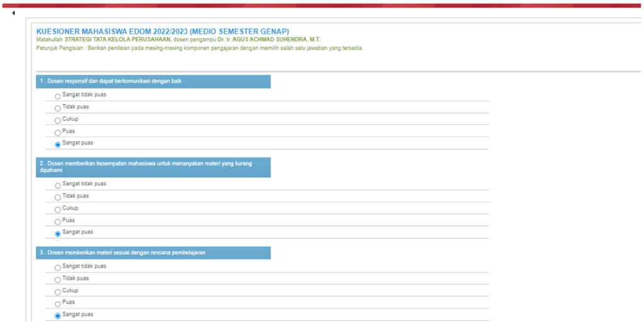Select 'Sangat puas' for question 3
644x331 pixels.
pyautogui.click(x=58, y=316)
